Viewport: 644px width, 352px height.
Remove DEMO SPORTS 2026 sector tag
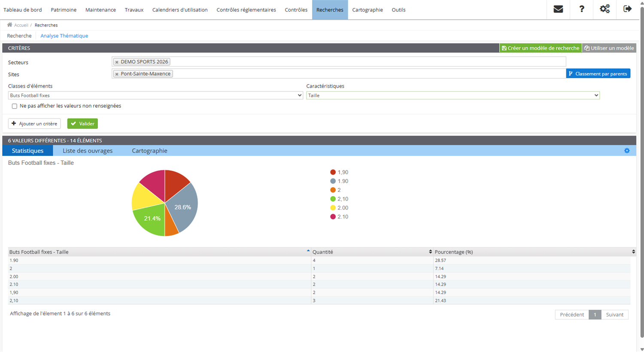click(117, 62)
